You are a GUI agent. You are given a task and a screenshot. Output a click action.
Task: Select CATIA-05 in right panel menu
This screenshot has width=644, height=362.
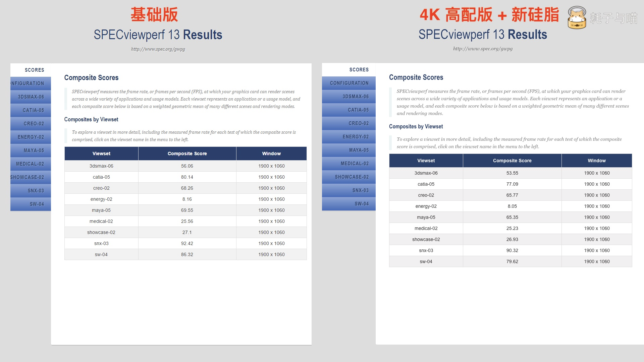pyautogui.click(x=349, y=110)
